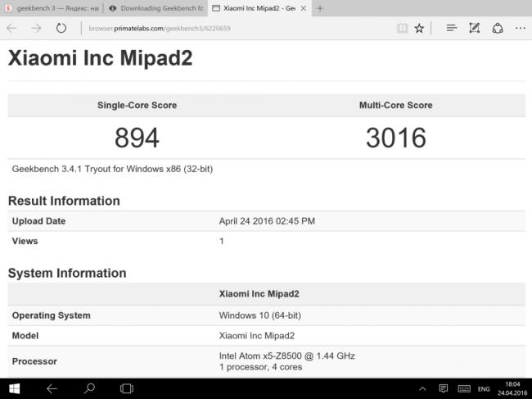The height and width of the screenshot is (399, 532).
Task: Go forward using the browser forward arrow
Action: (x=36, y=28)
